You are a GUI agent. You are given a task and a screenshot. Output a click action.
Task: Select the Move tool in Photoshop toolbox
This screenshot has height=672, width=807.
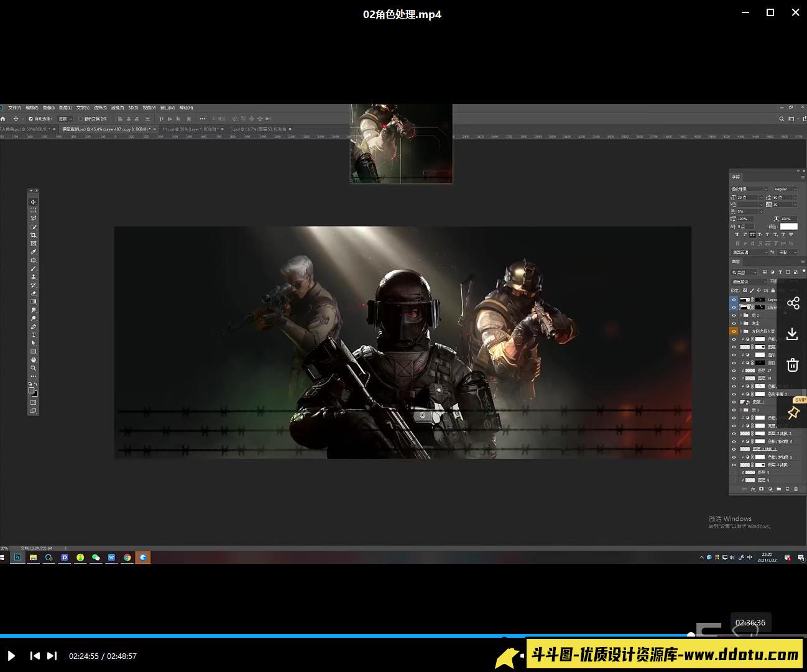tap(34, 202)
